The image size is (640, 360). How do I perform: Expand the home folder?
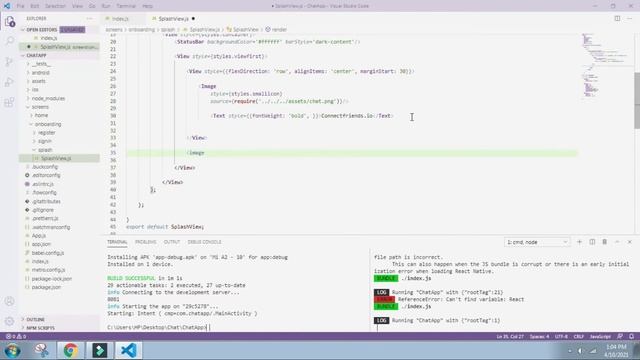pyautogui.click(x=41, y=116)
